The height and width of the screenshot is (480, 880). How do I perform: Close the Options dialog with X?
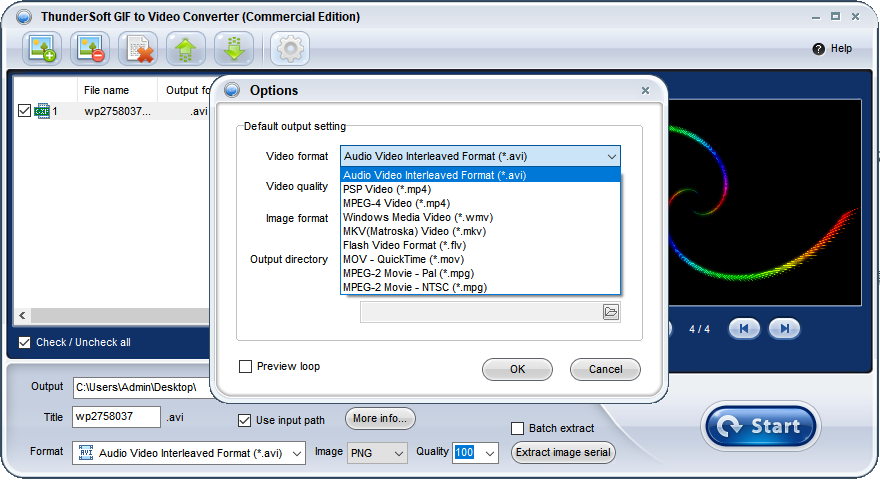645,90
